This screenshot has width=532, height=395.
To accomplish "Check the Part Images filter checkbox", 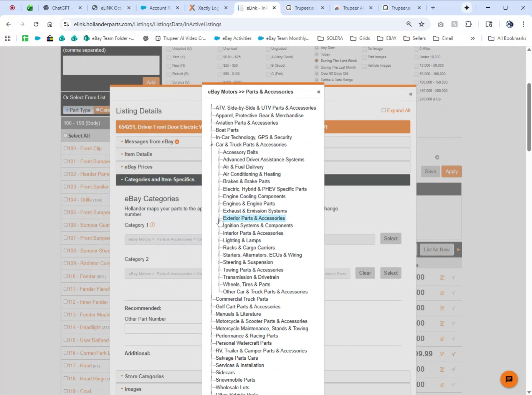I will click(364, 57).
